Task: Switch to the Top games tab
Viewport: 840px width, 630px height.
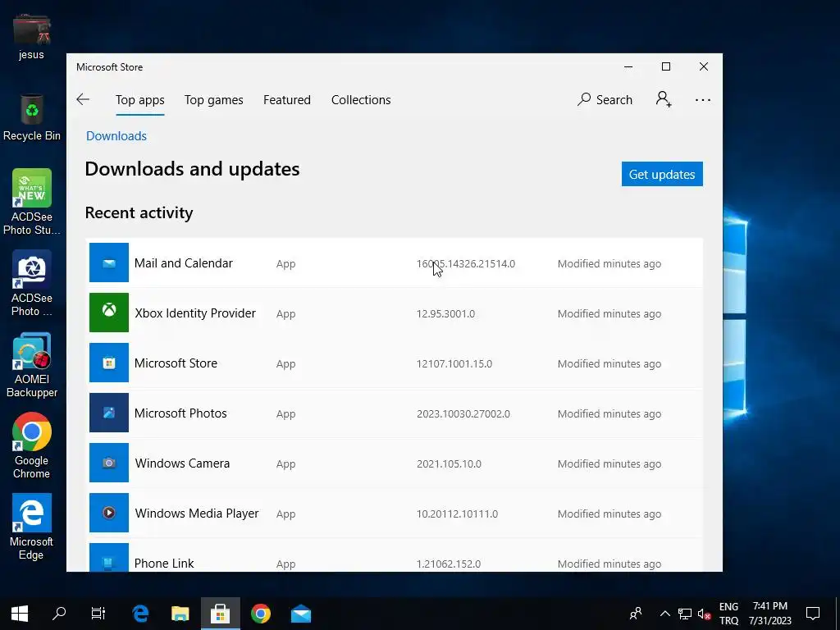Action: pyautogui.click(x=214, y=100)
